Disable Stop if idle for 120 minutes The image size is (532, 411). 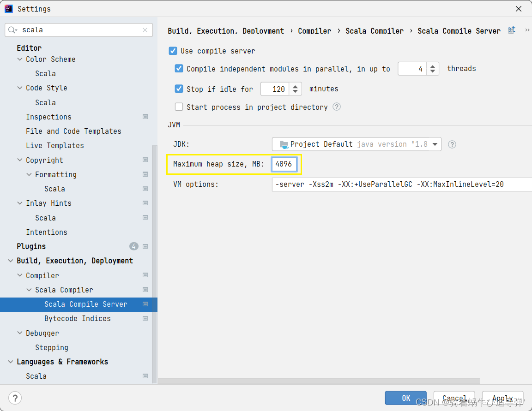coord(179,89)
